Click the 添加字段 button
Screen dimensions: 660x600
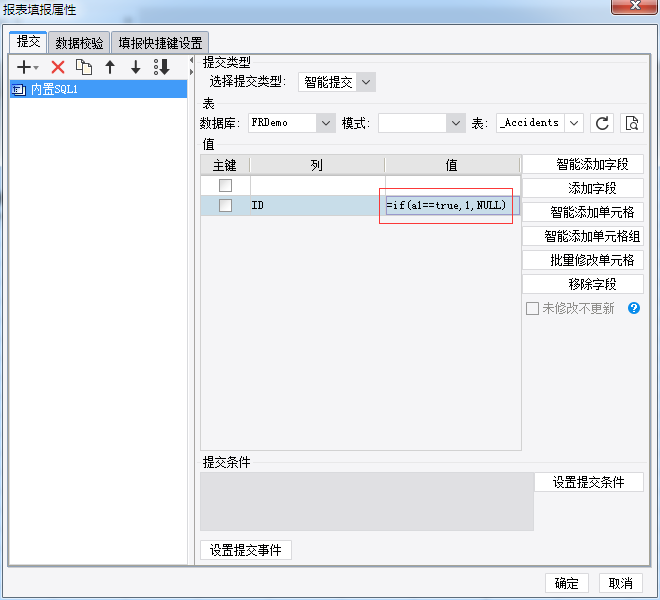(583, 188)
